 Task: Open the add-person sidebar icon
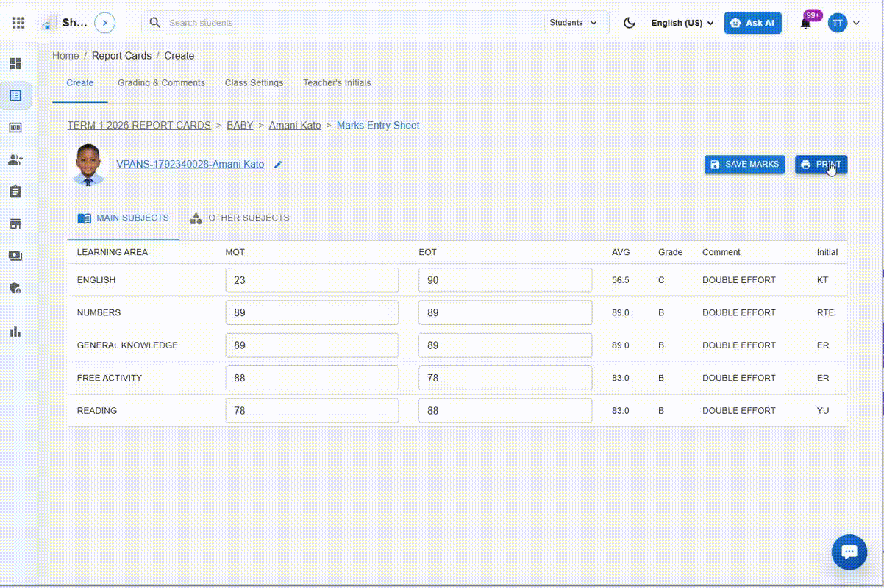(x=15, y=159)
